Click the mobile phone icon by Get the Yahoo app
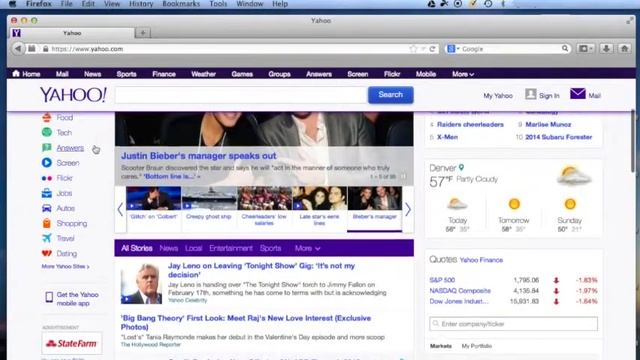Screen dimensions: 640x360 tap(49, 297)
